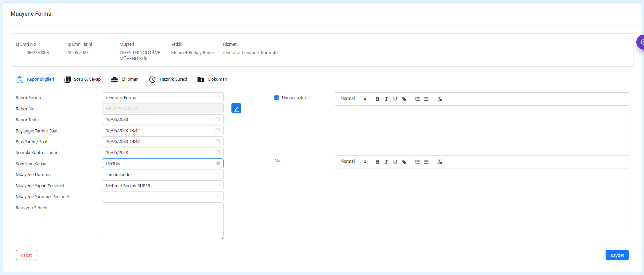Switch to the Ekipman tab

125,79
